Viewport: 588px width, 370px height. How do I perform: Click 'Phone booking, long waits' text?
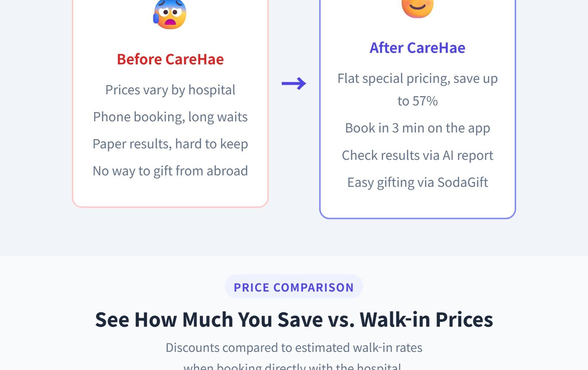tap(170, 117)
